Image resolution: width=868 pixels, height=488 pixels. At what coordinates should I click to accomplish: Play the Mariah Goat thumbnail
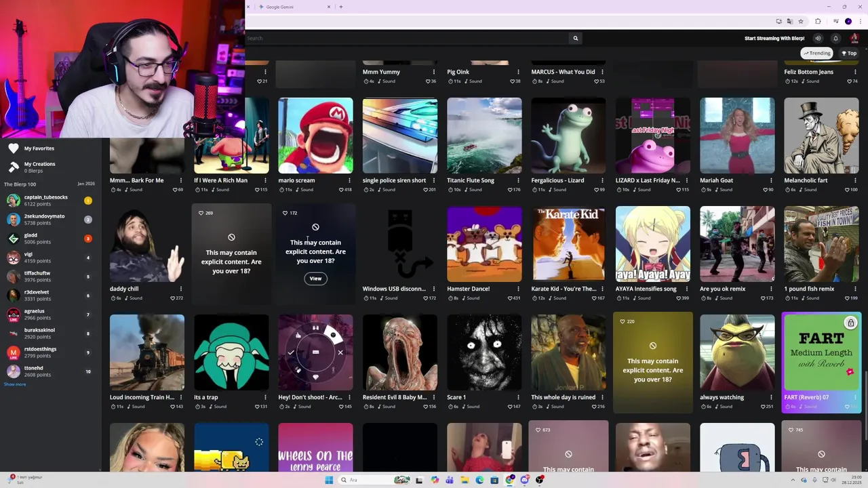(x=737, y=136)
